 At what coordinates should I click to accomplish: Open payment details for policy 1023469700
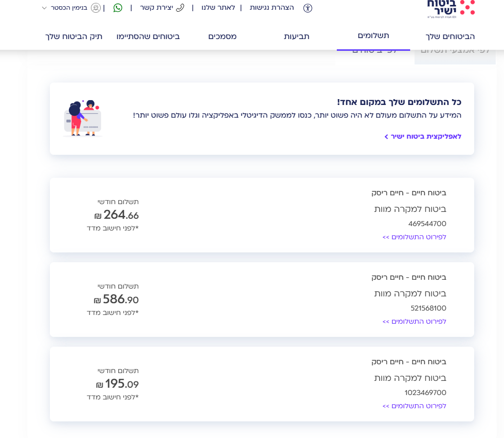click(x=414, y=406)
